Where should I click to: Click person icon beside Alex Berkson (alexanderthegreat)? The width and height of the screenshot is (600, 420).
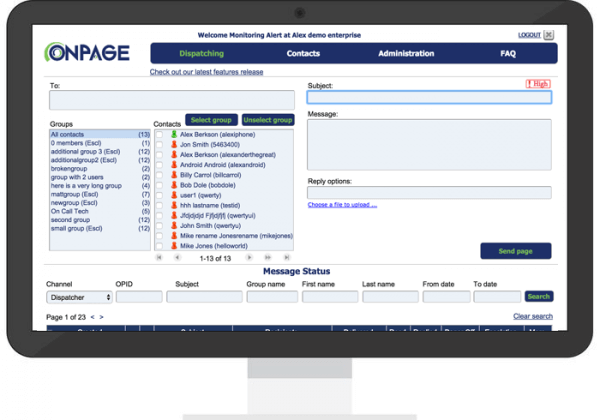click(x=174, y=155)
